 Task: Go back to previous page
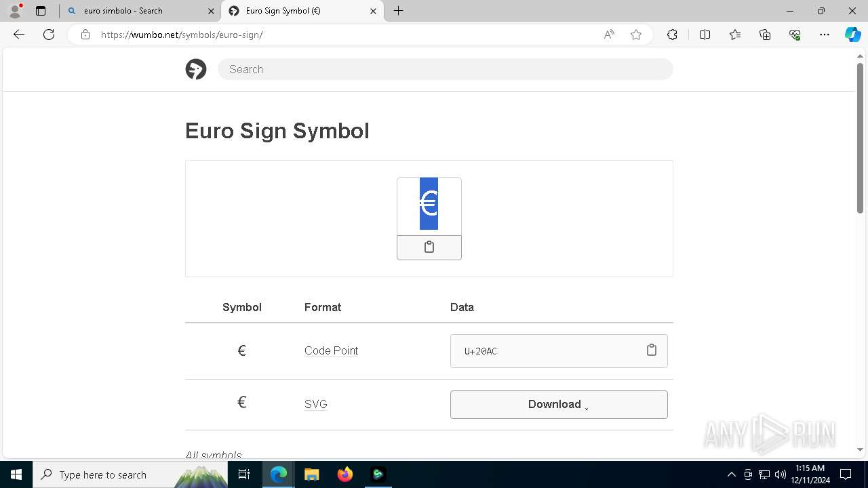pos(19,35)
